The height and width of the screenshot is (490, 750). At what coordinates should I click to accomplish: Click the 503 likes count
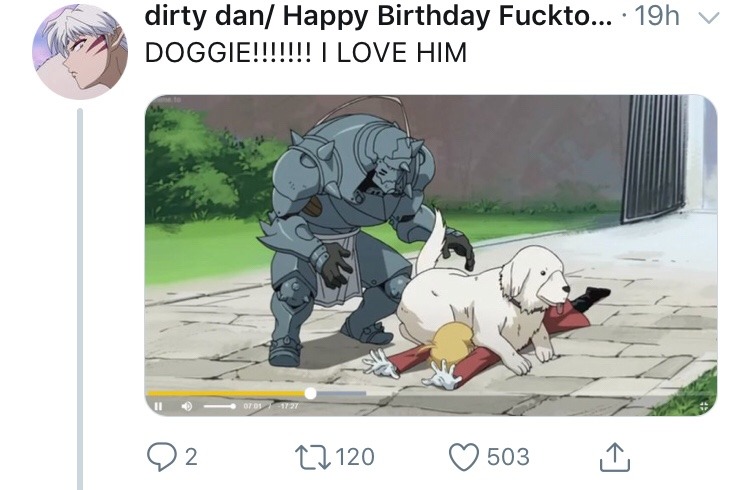pos(508,457)
